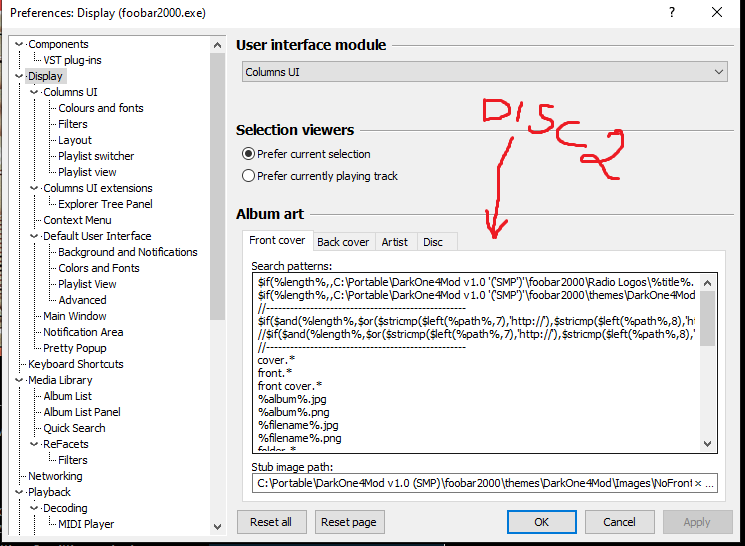
Task: Select Explorer Tree Panel item
Action: (105, 204)
